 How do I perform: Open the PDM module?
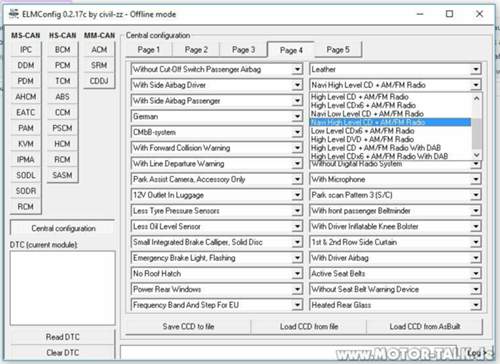[x=26, y=81]
